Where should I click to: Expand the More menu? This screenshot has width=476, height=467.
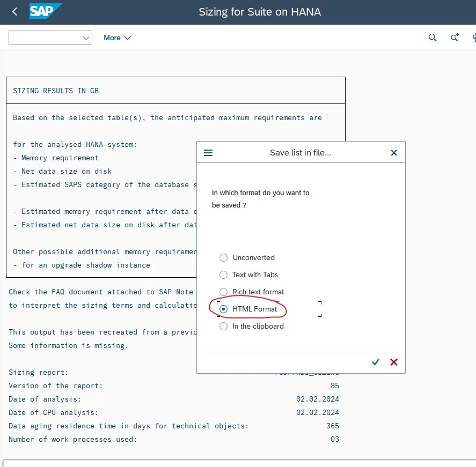pos(117,38)
